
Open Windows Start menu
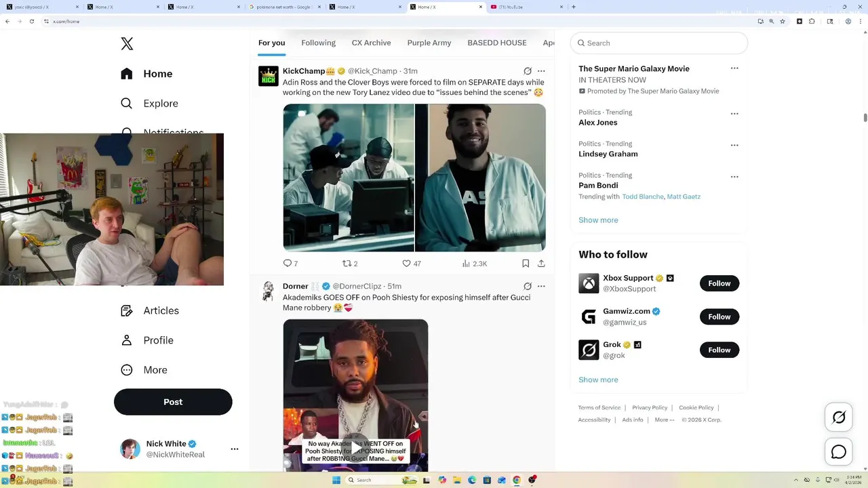pos(336,480)
